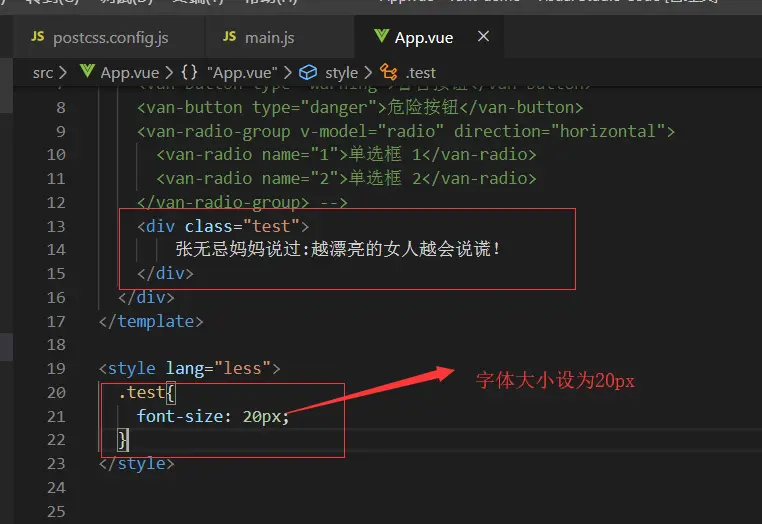Viewport: 762px width, 524px height.
Task: Click the van-button type="danger" line
Action: 360,107
